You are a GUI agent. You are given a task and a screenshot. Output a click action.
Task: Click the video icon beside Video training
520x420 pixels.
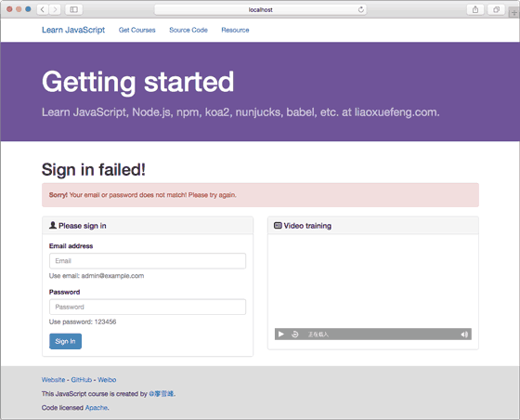click(x=278, y=225)
